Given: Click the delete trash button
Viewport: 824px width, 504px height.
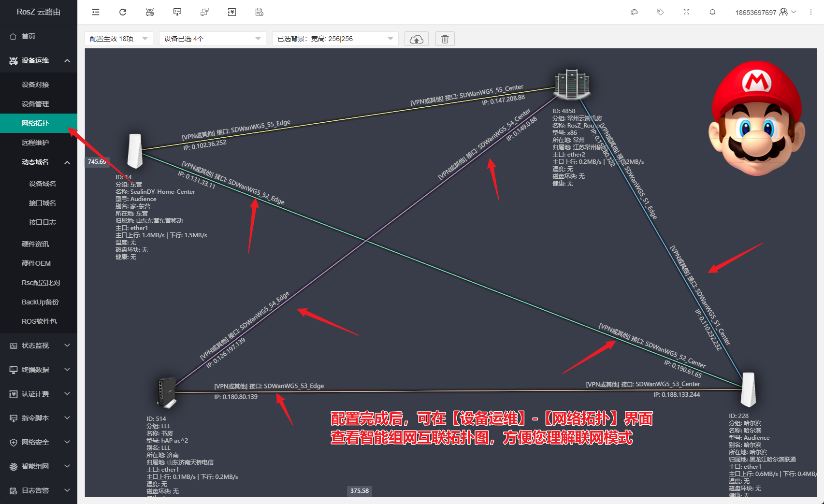Looking at the screenshot, I should [x=445, y=39].
